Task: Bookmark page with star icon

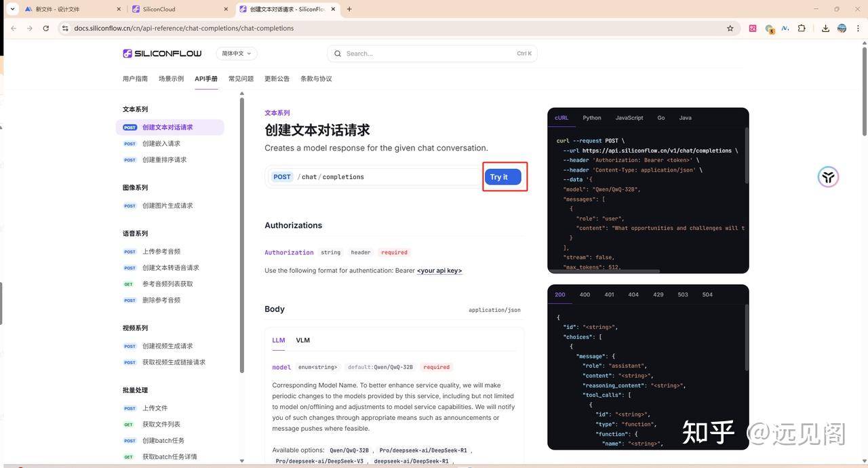Action: click(730, 28)
